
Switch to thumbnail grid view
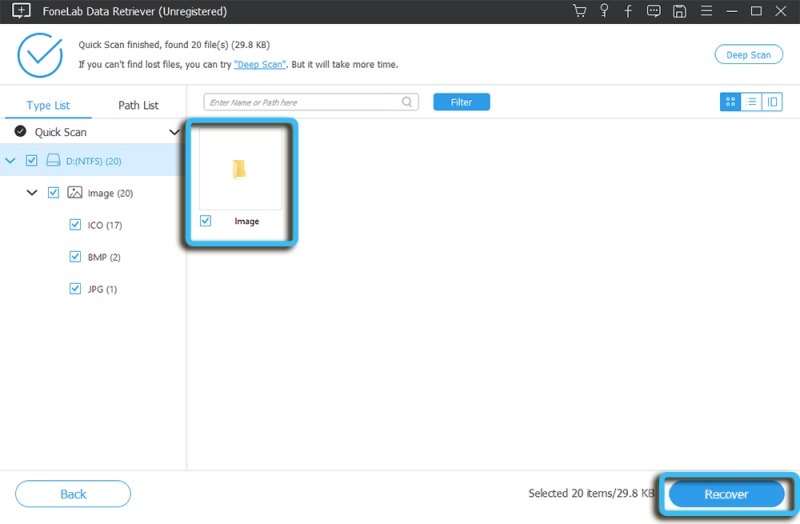(730, 102)
